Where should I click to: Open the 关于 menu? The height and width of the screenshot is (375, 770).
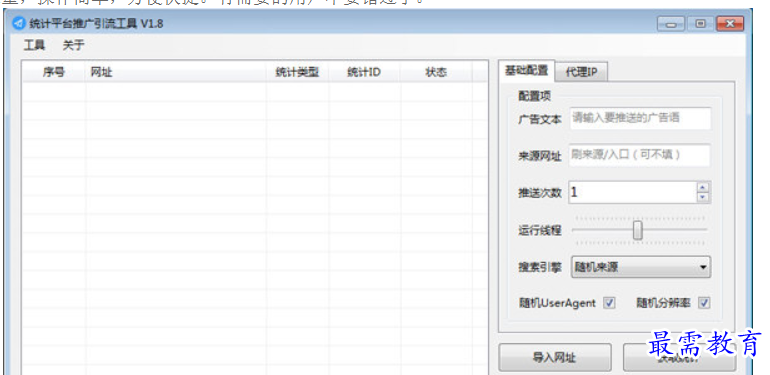coord(73,46)
